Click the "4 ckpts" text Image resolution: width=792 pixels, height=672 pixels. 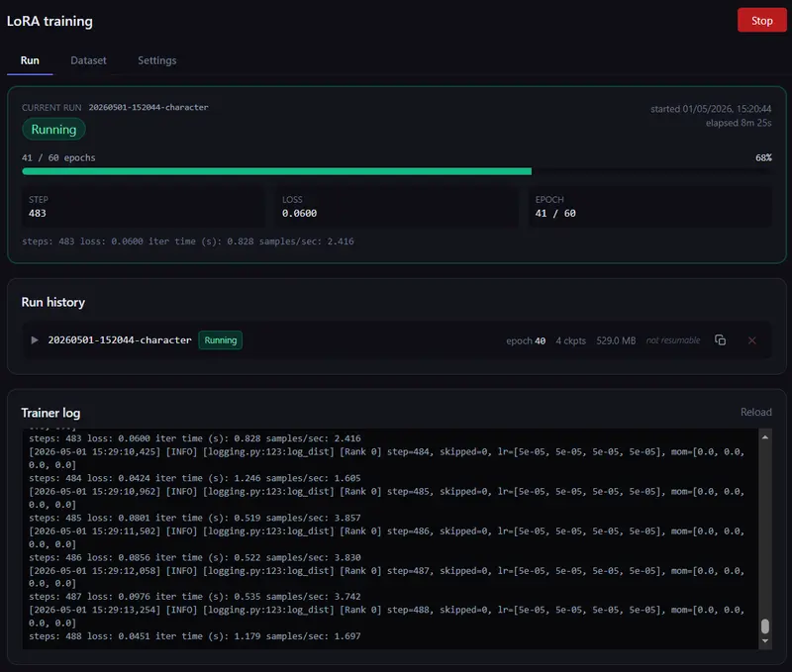pos(571,340)
